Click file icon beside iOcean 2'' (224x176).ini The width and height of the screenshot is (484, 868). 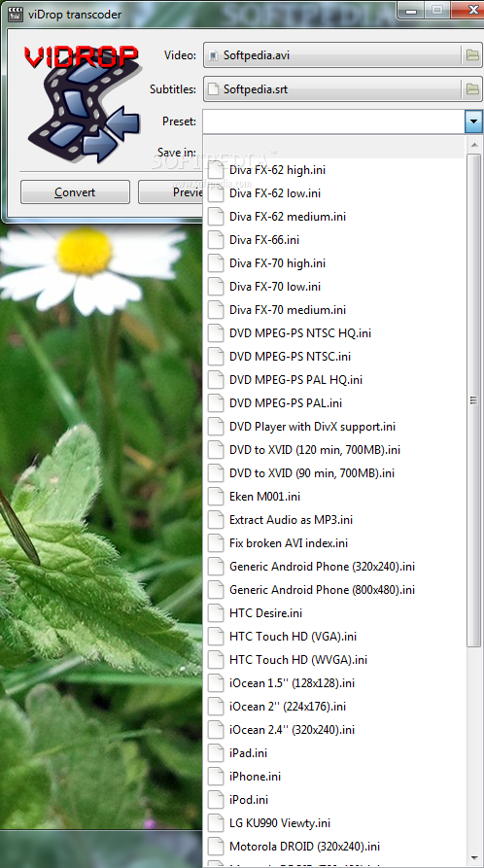[x=216, y=707]
